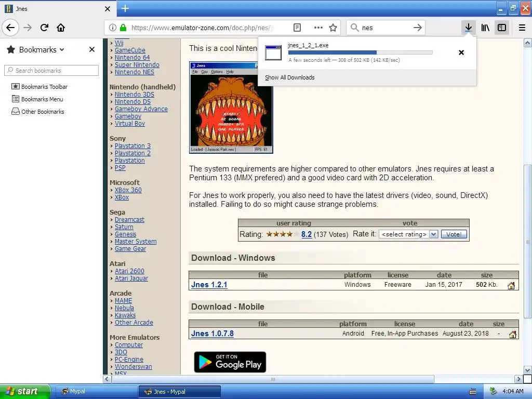Click Show All Downloads
Image resolution: width=532 pixels, height=399 pixels.
290,77
